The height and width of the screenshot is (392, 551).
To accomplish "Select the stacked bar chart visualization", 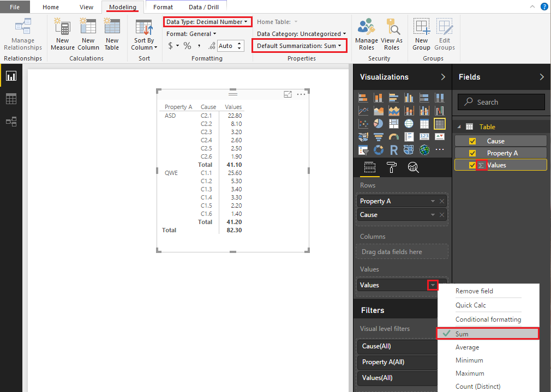I will (x=363, y=98).
